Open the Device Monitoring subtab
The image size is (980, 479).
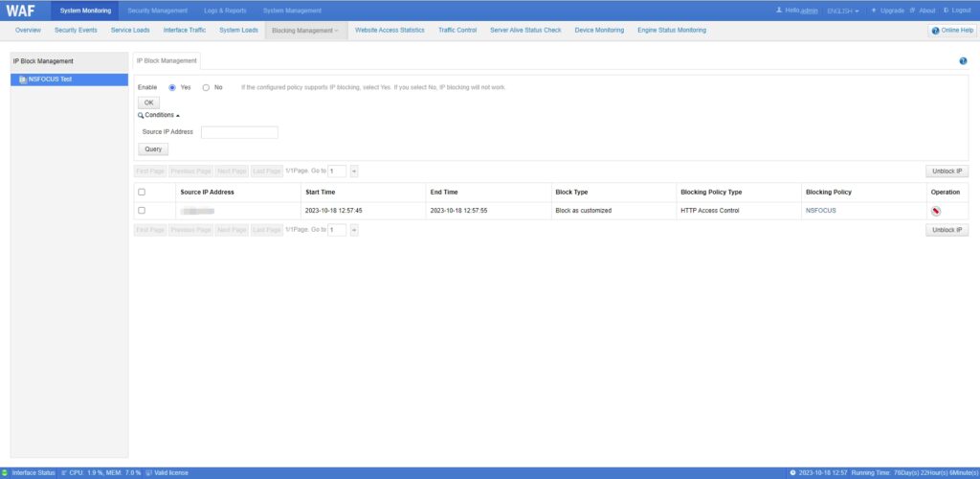(599, 30)
